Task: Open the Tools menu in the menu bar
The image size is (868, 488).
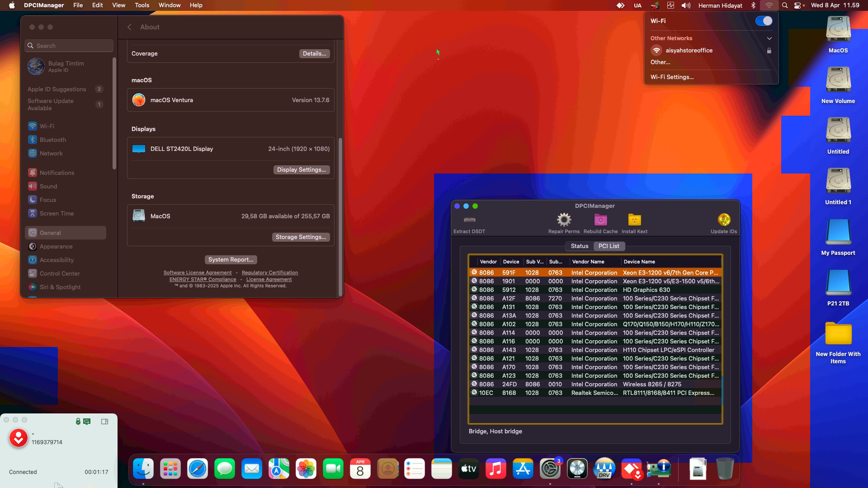Action: click(x=142, y=5)
